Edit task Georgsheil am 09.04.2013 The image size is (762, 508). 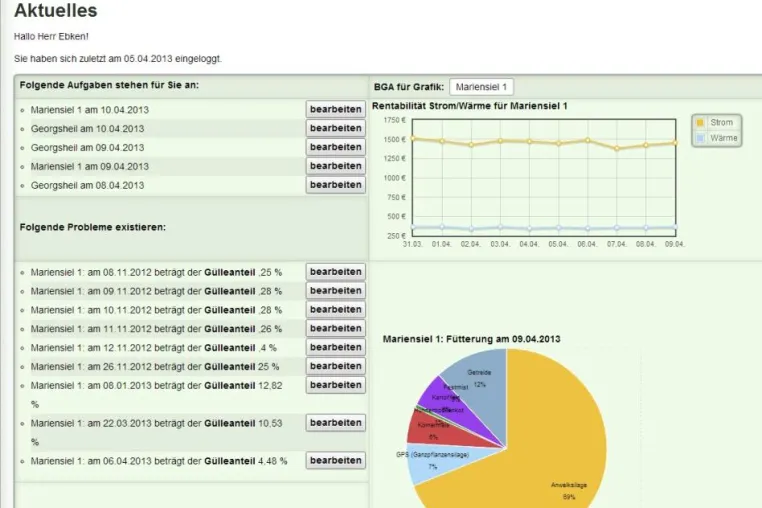pyautogui.click(x=336, y=147)
